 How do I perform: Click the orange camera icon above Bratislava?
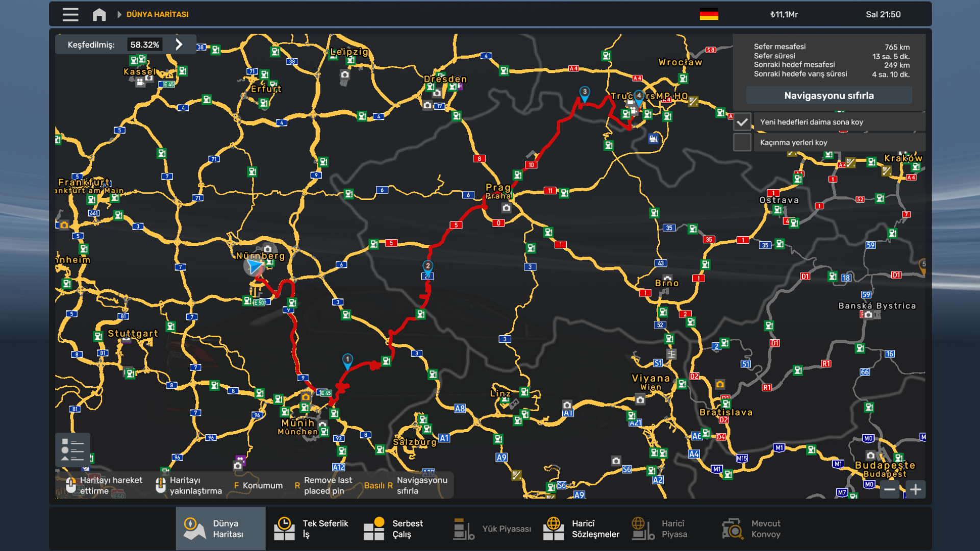coord(720,384)
